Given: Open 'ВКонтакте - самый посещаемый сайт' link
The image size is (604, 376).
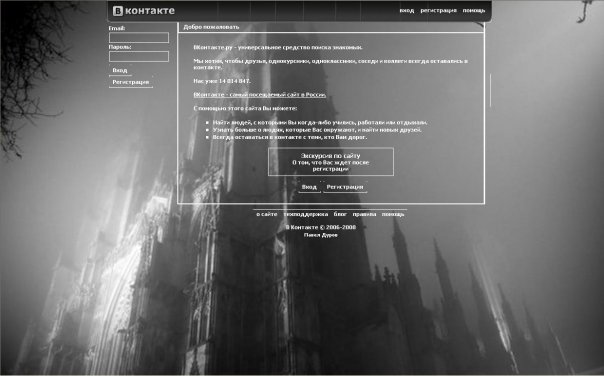Looking at the screenshot, I should point(260,95).
